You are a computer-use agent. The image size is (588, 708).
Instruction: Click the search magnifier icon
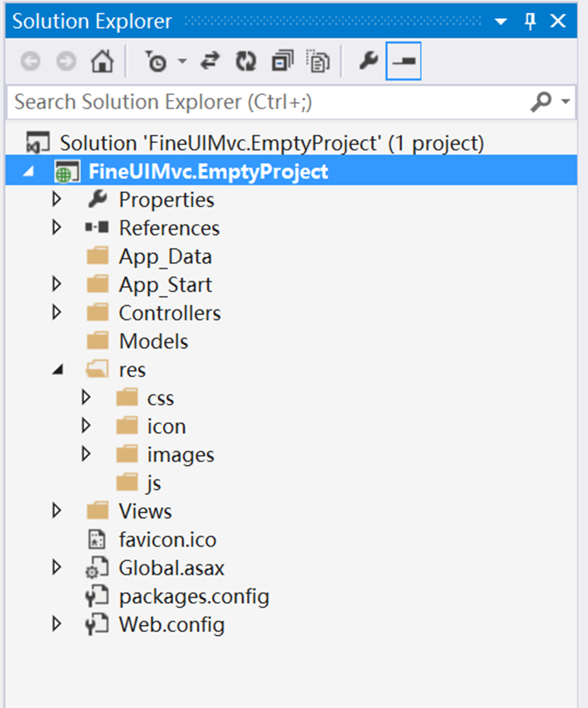coord(541,102)
